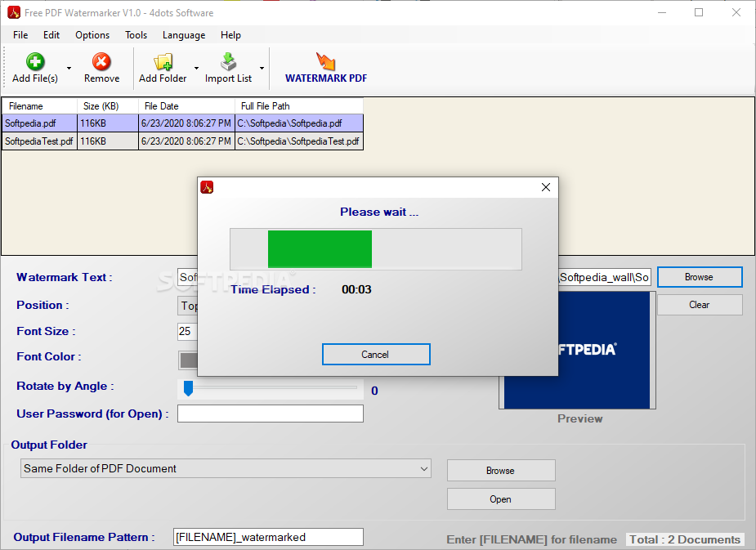Maximize the Free PDF Watermarker window
The height and width of the screenshot is (550, 756).
(x=699, y=12)
